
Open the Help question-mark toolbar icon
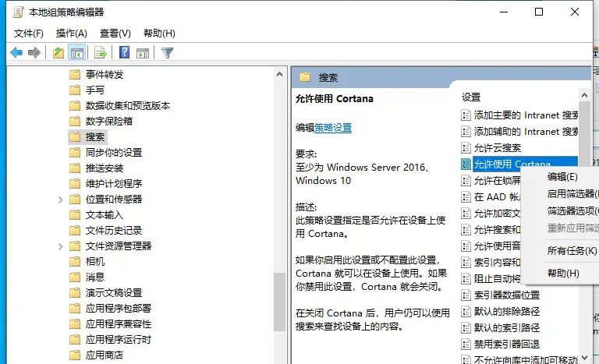pyautogui.click(x=125, y=52)
